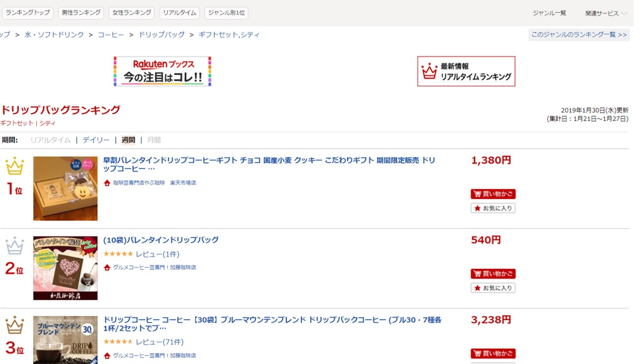Select the 週間 ranking period
This screenshot has width=641, height=364.
[x=128, y=140]
